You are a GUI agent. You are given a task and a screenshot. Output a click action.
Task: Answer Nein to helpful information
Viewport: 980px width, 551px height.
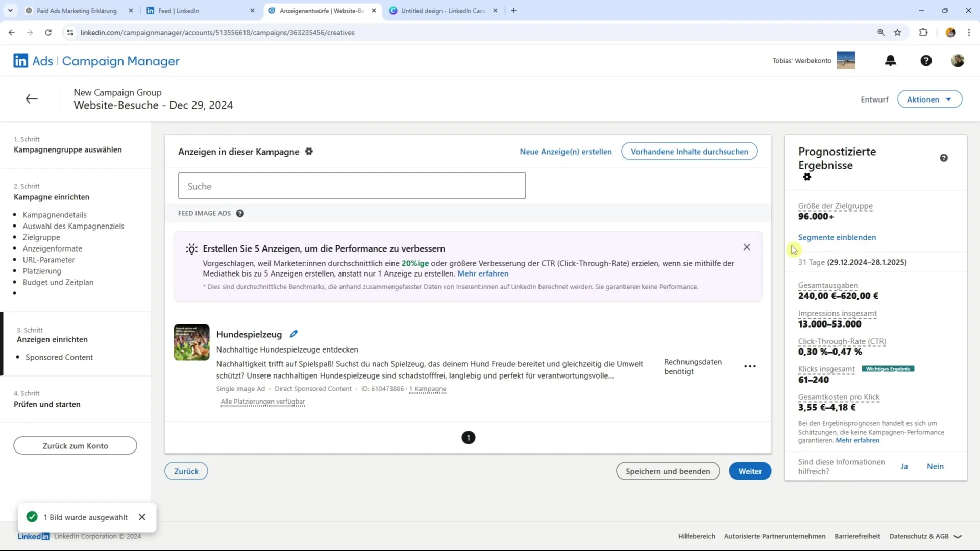pos(935,466)
